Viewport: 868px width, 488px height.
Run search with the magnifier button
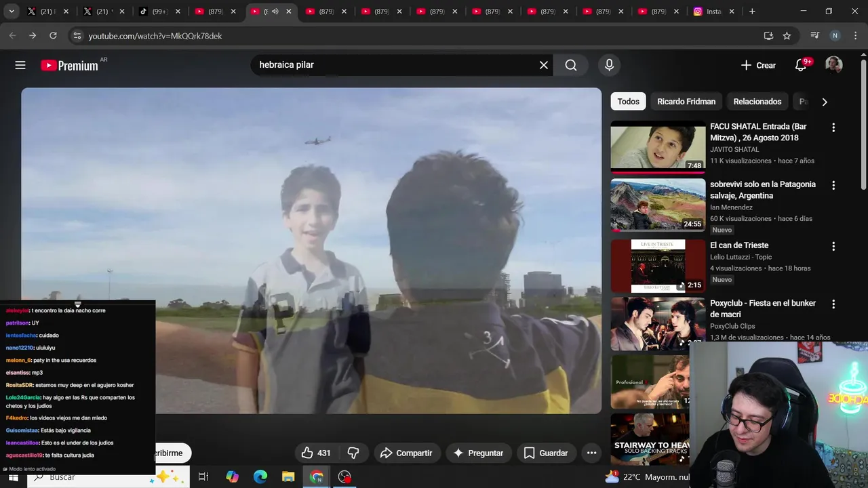click(x=571, y=65)
